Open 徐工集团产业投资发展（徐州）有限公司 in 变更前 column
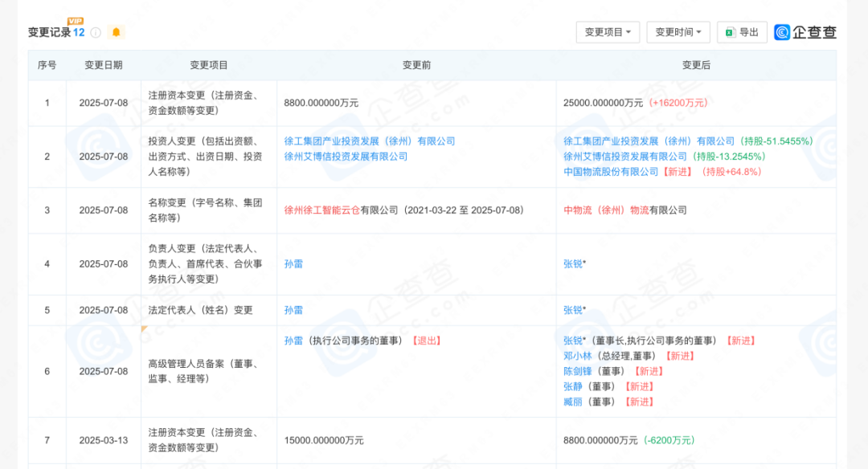Image resolution: width=868 pixels, height=469 pixels. pyautogui.click(x=369, y=141)
